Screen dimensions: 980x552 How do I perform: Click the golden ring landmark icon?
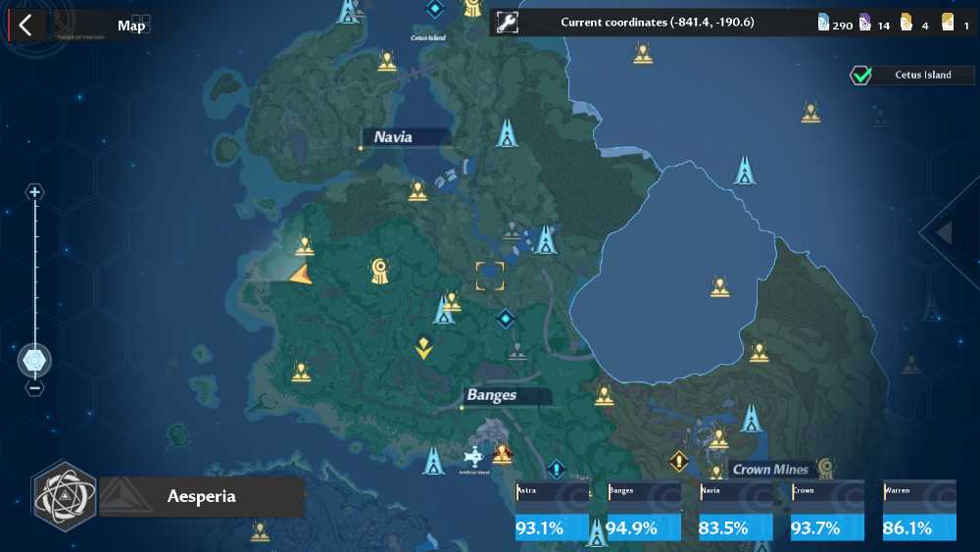(379, 271)
